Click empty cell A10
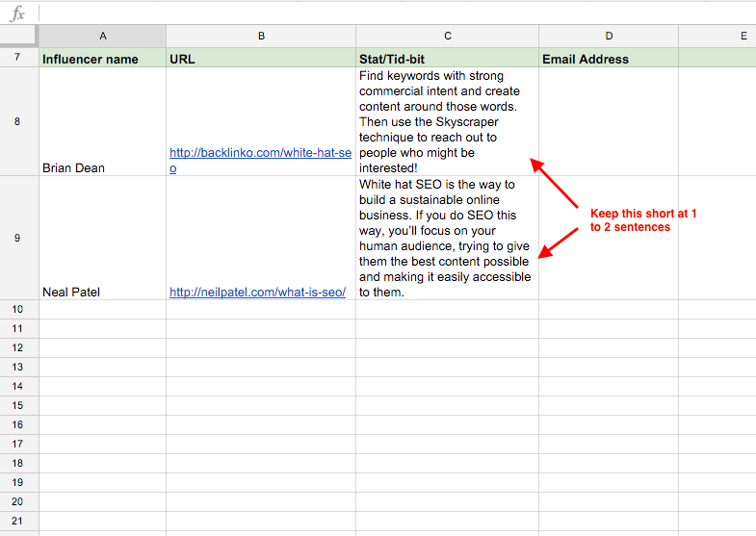This screenshot has height=536, width=756. pos(103,310)
